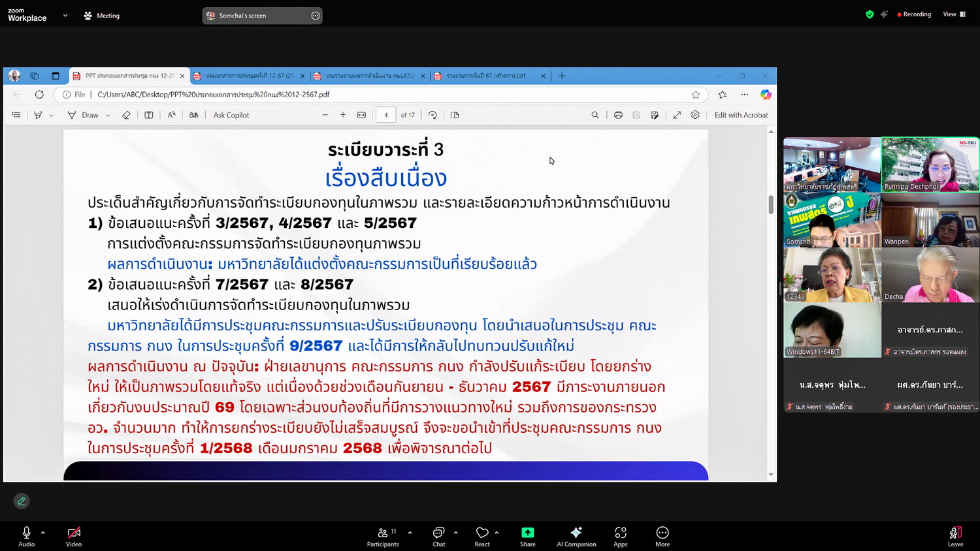Leave the meeting
980x551 pixels.
955,536
